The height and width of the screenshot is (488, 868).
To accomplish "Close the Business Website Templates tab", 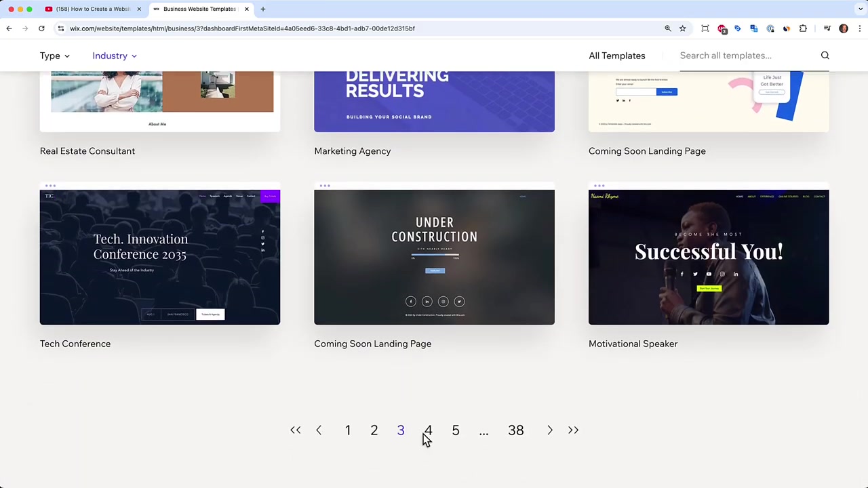I will click(247, 9).
